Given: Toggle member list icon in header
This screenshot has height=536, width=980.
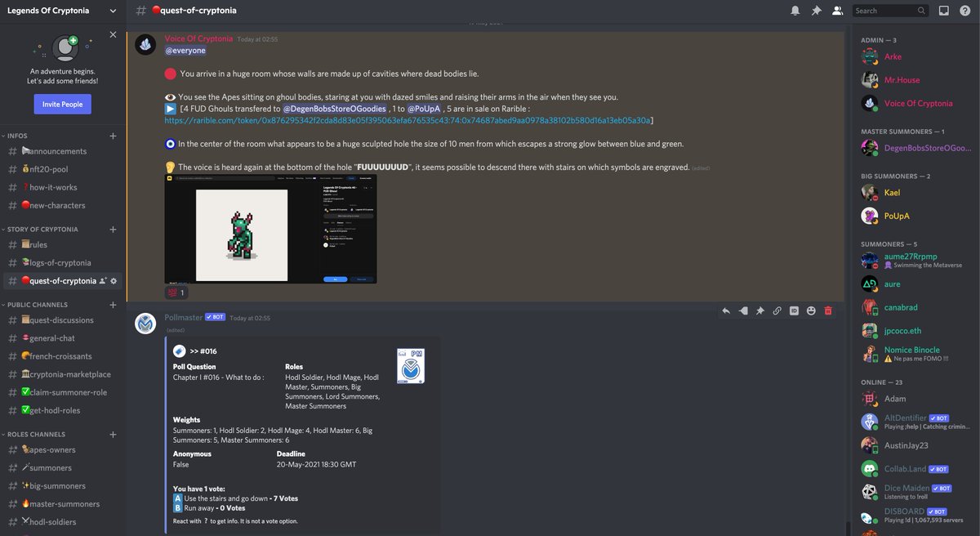Looking at the screenshot, I should 837,11.
